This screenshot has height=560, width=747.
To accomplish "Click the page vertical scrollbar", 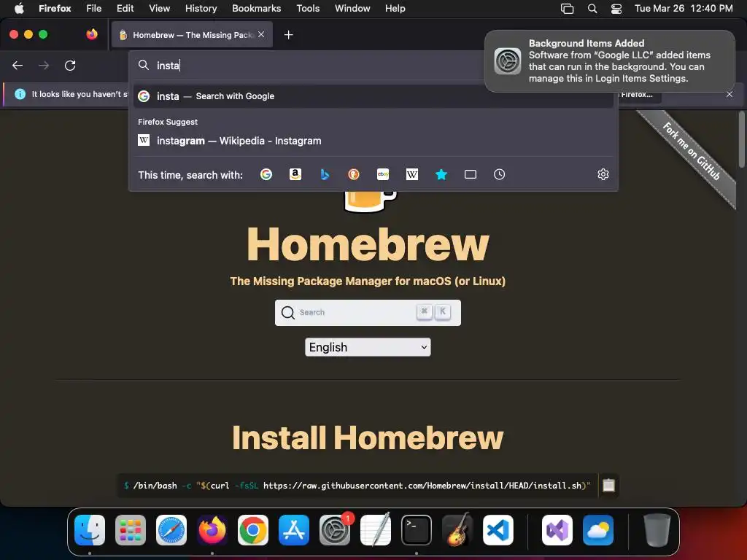I will coord(742,139).
